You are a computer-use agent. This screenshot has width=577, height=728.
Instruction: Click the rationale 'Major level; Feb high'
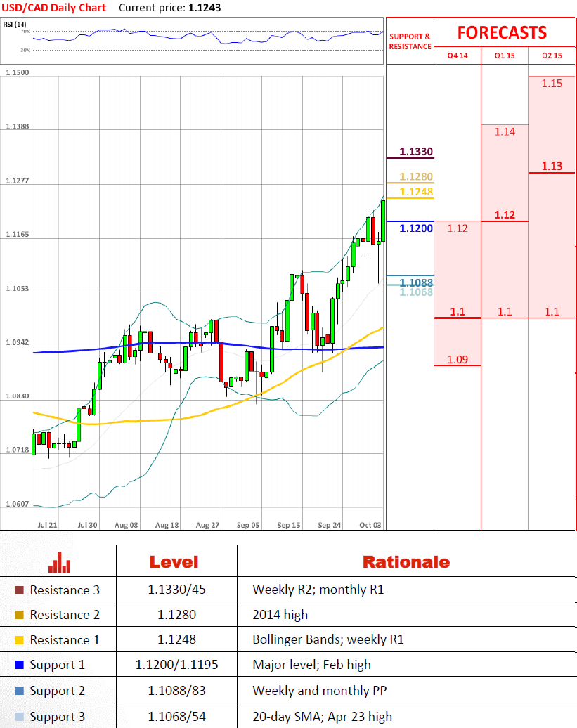point(311,665)
